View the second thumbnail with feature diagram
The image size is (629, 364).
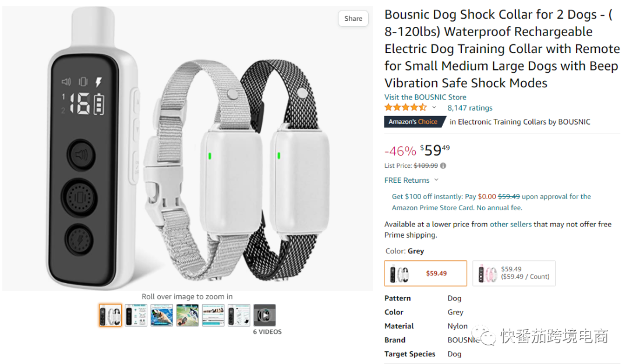point(136,315)
